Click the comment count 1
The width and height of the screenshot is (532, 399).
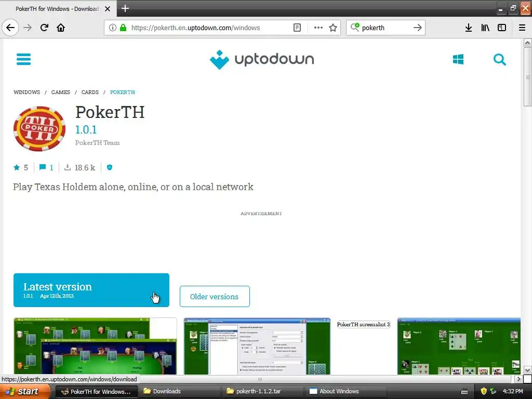coord(51,168)
